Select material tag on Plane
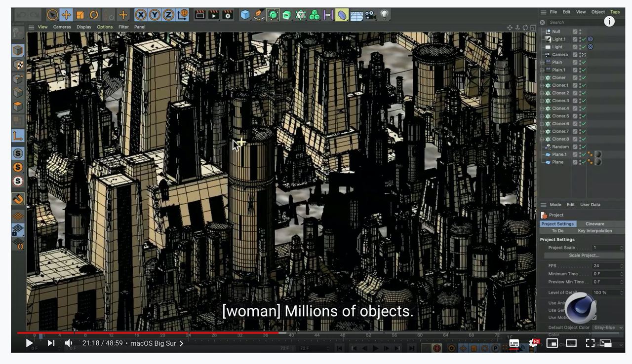632x364 pixels. [598, 162]
